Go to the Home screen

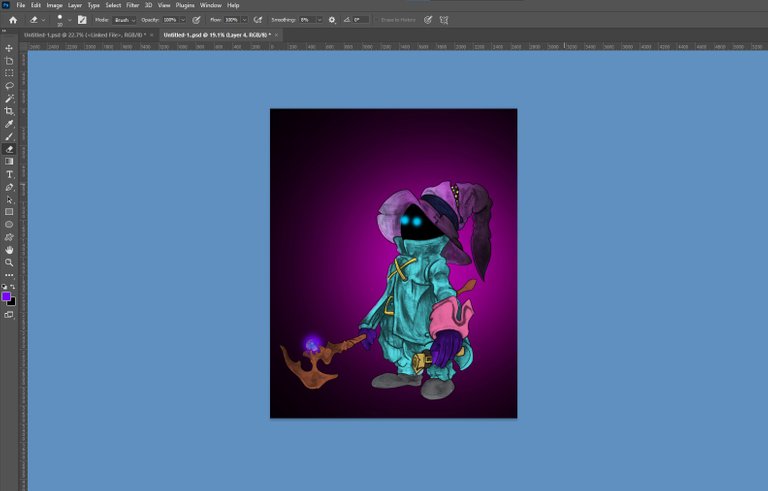point(13,20)
